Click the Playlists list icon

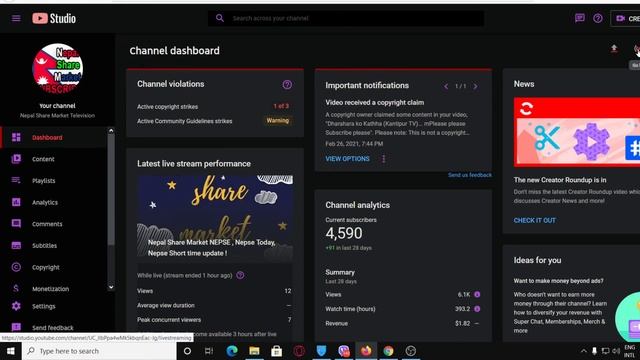click(16, 180)
